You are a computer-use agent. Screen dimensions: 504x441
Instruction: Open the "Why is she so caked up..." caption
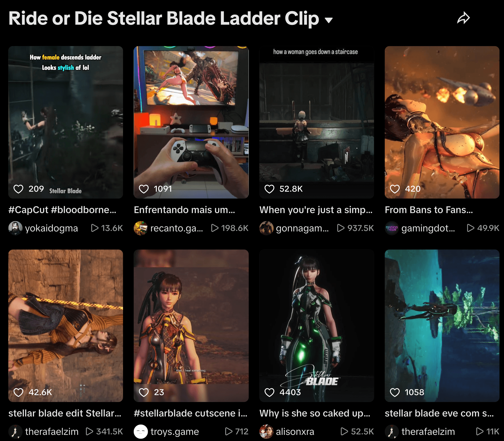[315, 413]
